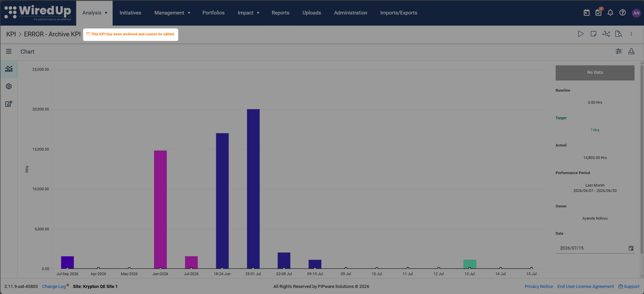644x294 pixels.
Task: Open the Administration menu item
Action: coord(351,13)
